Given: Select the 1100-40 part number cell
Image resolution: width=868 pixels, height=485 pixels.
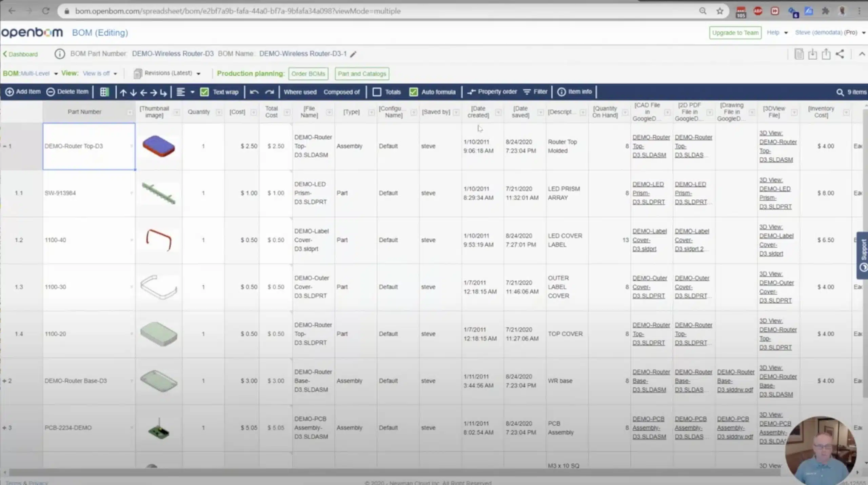Looking at the screenshot, I should (x=89, y=240).
